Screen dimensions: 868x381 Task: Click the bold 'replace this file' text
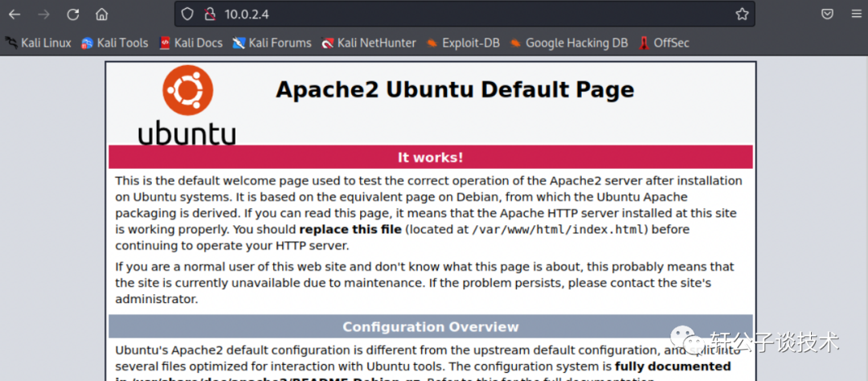pyautogui.click(x=350, y=229)
